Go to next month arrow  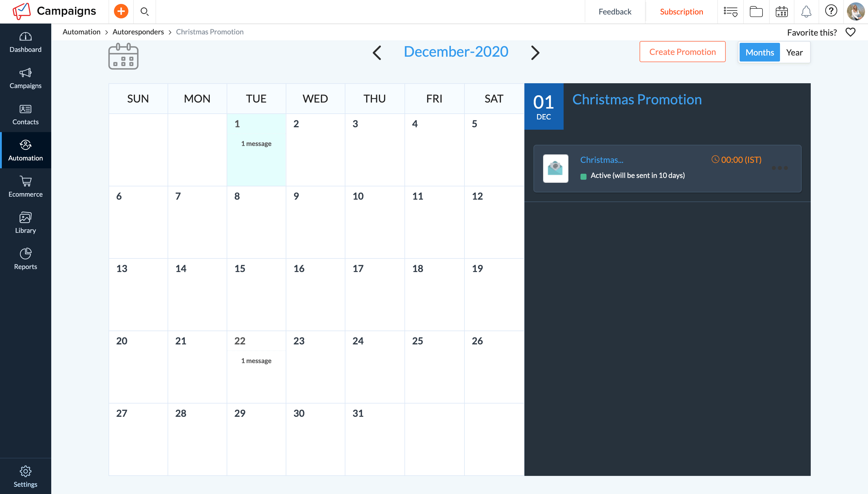pos(535,52)
